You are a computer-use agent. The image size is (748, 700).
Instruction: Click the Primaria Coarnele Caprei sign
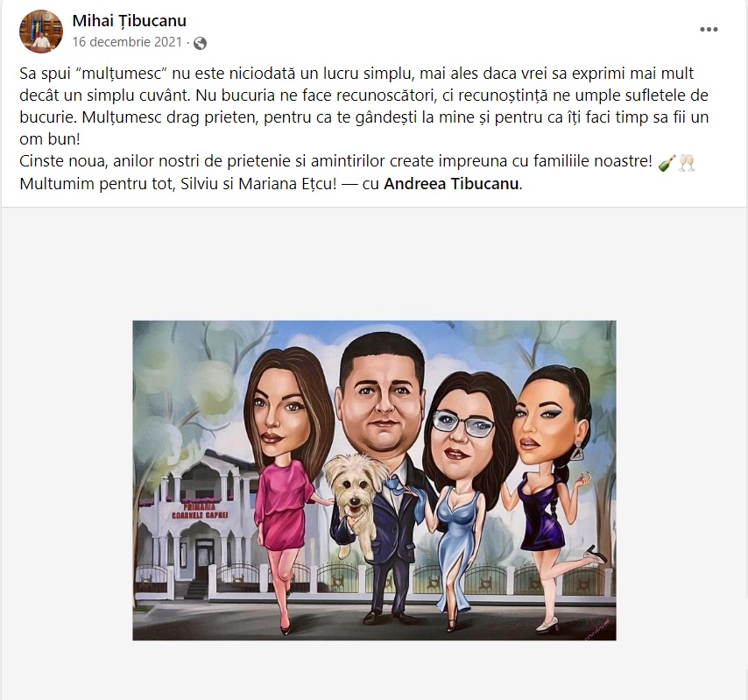pos(200,511)
